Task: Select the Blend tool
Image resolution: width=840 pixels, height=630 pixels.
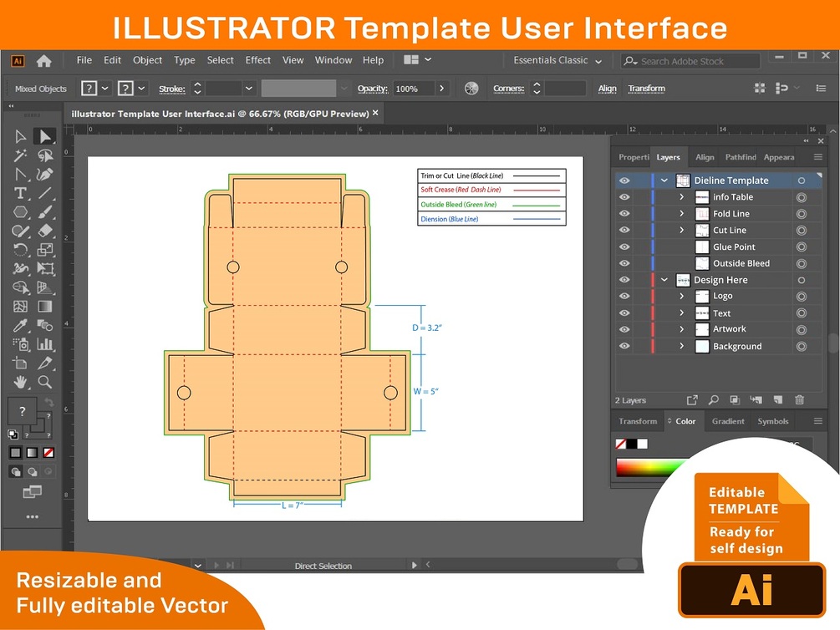Action: [x=45, y=325]
